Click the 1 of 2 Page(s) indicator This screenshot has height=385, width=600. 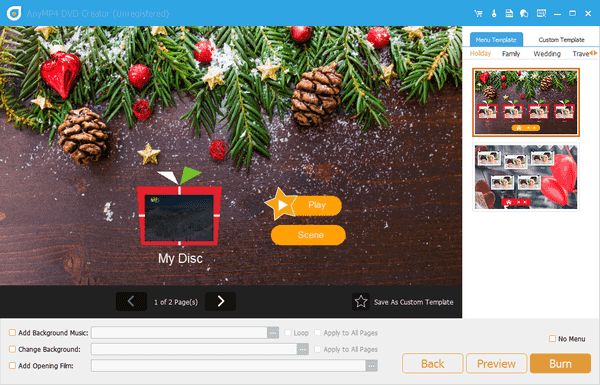pyautogui.click(x=176, y=302)
